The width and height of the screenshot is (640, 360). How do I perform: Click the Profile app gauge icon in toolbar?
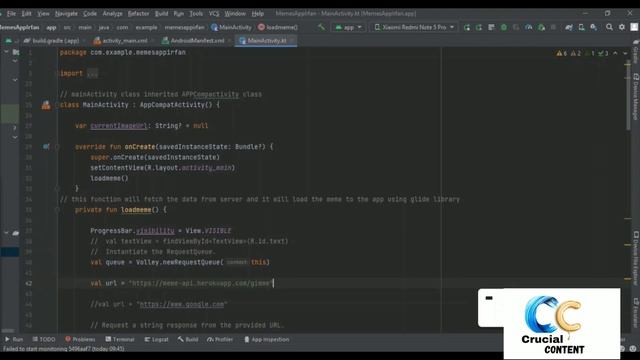coord(529,27)
